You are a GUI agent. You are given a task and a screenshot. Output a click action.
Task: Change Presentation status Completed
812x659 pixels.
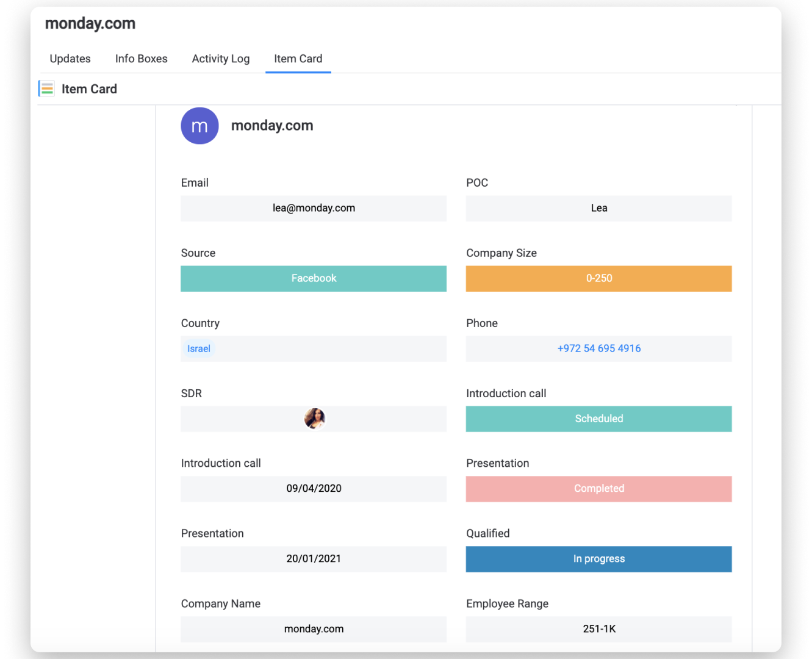pos(598,489)
